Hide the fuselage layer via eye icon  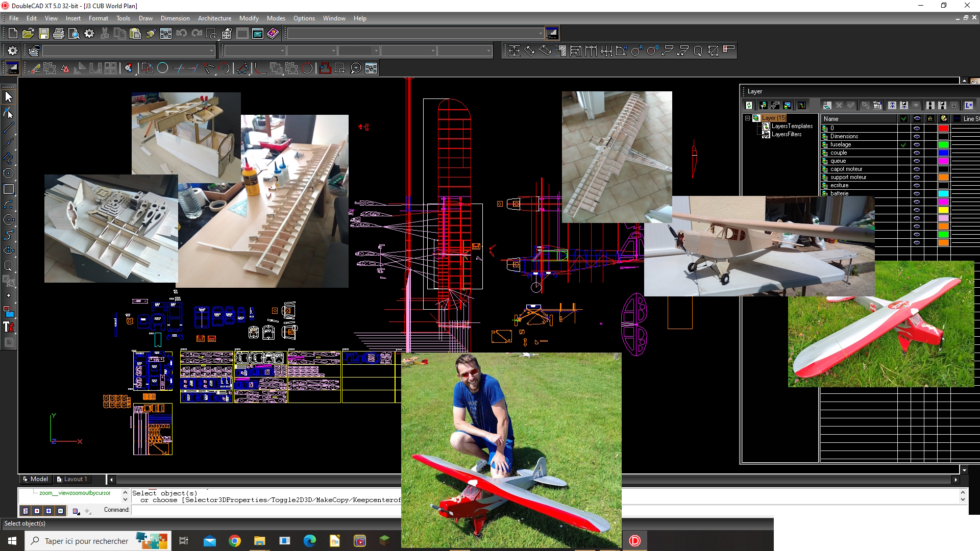[917, 145]
